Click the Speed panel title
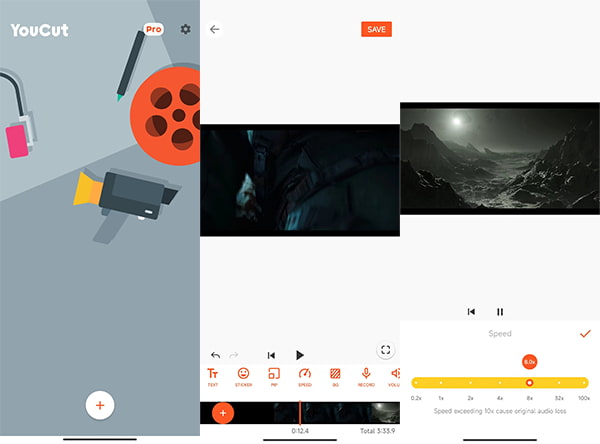 point(500,333)
